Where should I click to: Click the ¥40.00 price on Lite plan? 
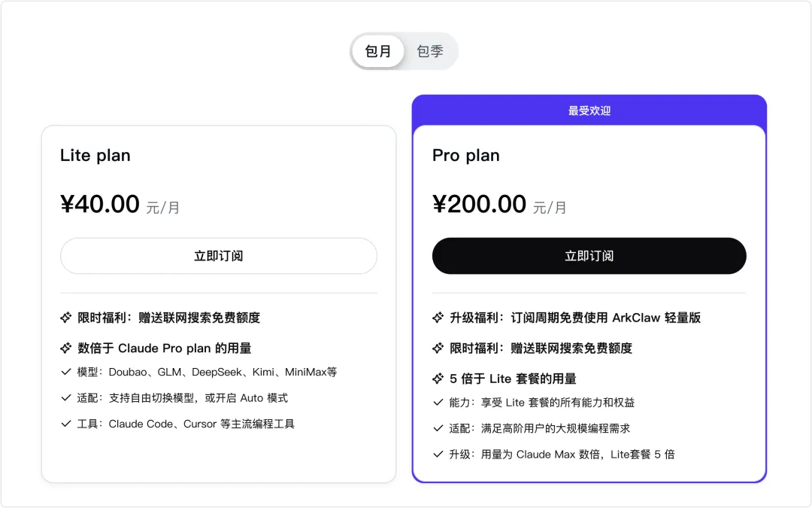coord(100,204)
